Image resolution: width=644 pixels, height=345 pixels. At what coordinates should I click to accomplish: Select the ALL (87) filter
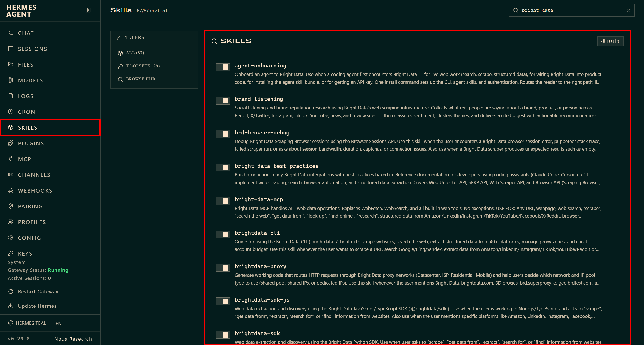pos(154,53)
